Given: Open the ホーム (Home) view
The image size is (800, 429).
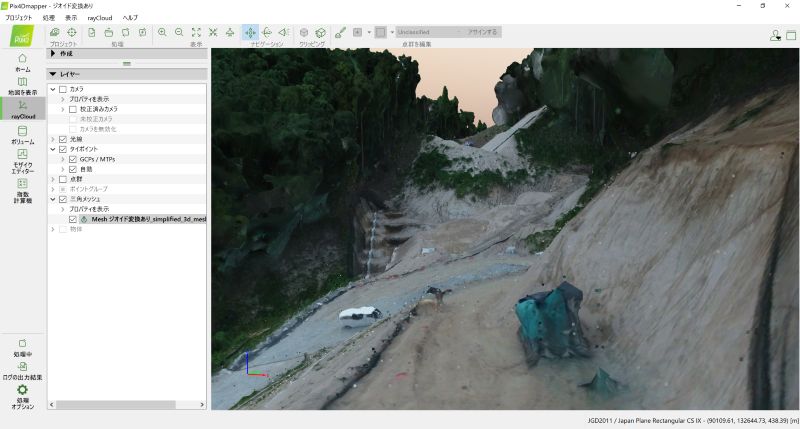Looking at the screenshot, I should (x=22, y=62).
